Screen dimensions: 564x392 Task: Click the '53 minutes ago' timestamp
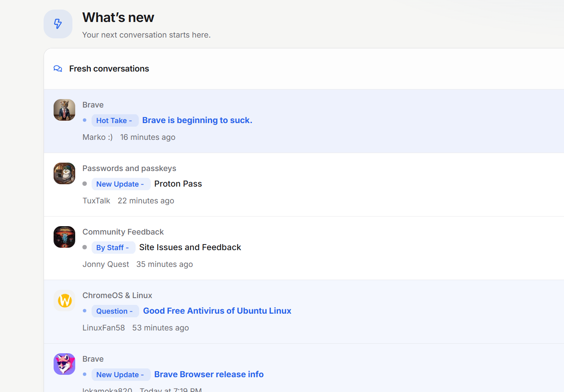click(160, 328)
